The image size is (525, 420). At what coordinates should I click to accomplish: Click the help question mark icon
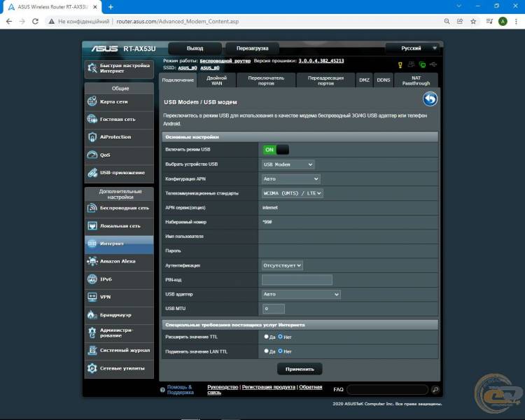tap(162, 390)
